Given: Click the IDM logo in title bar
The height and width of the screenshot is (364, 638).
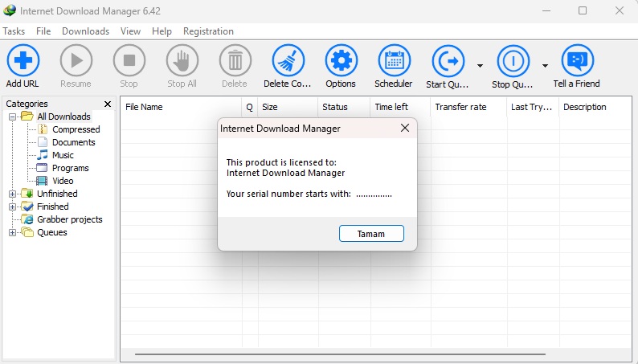Looking at the screenshot, I should (x=10, y=10).
